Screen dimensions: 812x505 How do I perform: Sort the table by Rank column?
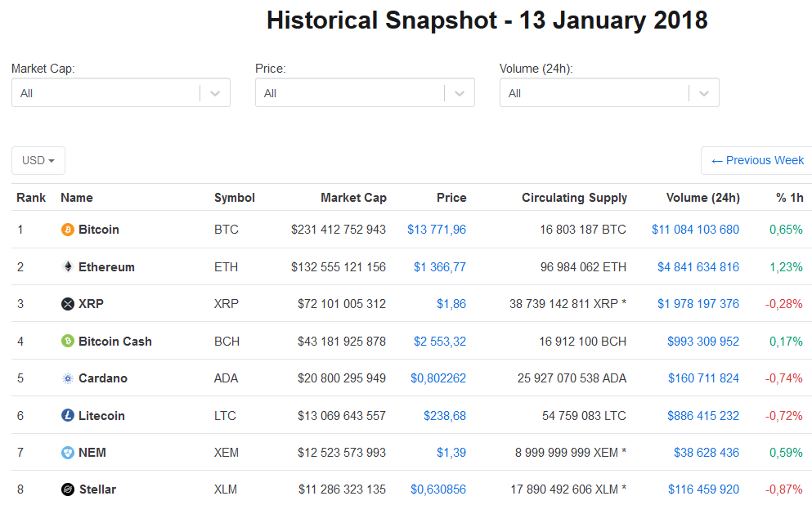(x=31, y=198)
